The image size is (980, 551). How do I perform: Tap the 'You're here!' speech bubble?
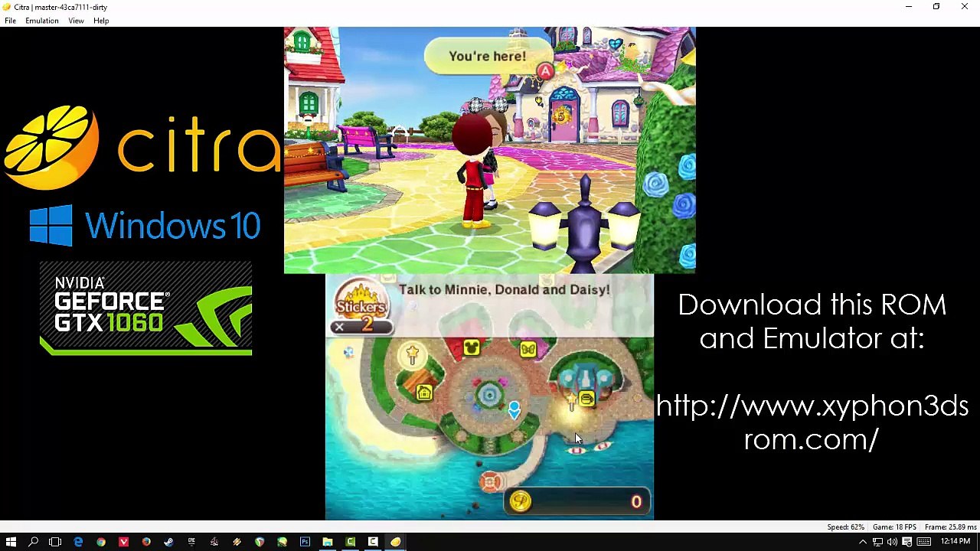(487, 57)
